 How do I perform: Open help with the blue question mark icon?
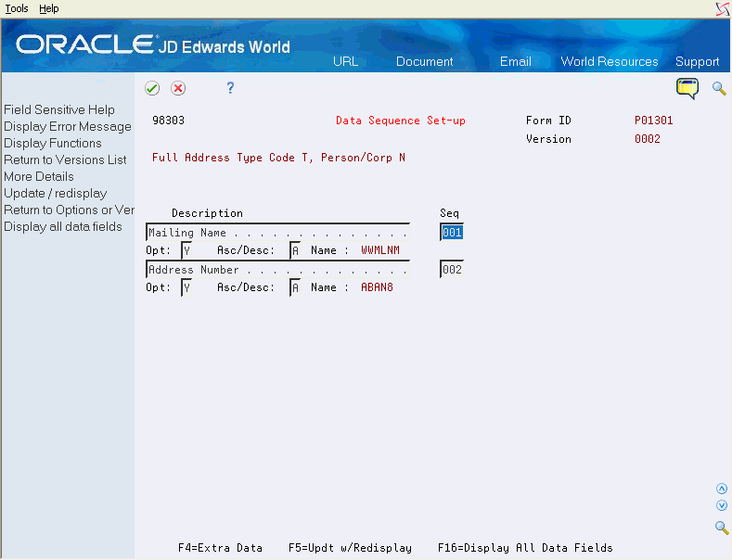230,88
